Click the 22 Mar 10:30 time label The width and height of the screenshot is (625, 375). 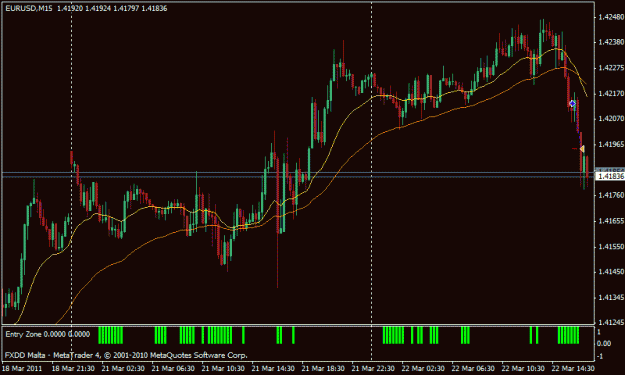tap(523, 368)
